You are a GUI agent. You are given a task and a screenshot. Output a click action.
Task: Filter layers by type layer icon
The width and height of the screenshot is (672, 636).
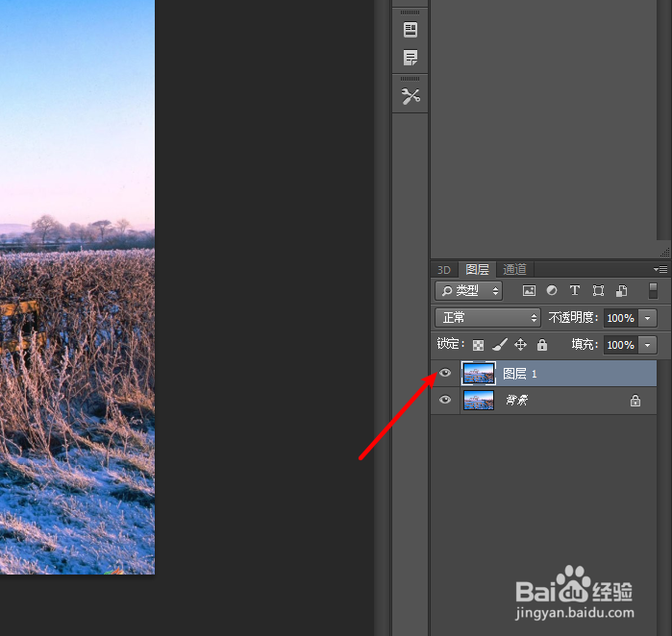(575, 290)
